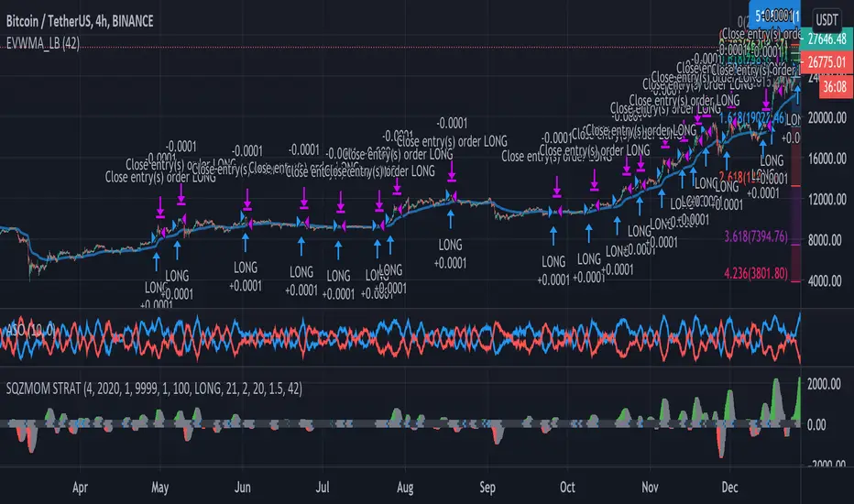The height and width of the screenshot is (504, 854).
Task: Open the USDT currency selector
Action: [827, 20]
